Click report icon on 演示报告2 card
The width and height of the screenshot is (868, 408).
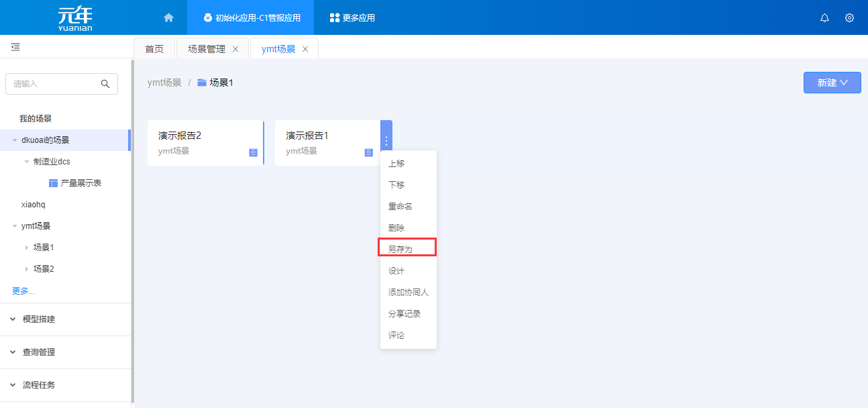(x=253, y=152)
